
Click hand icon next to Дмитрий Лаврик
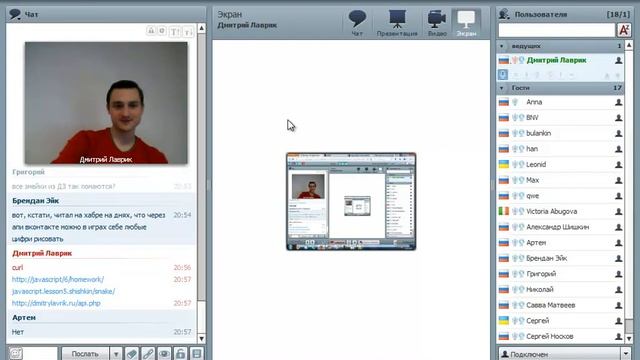coord(515,60)
